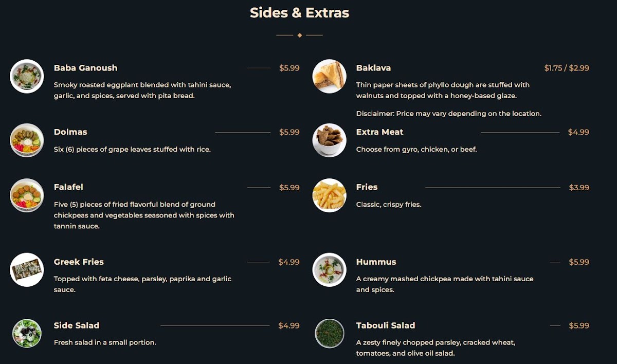Click the Baklava pastry image
This screenshot has height=364, width=617.
(329, 76)
